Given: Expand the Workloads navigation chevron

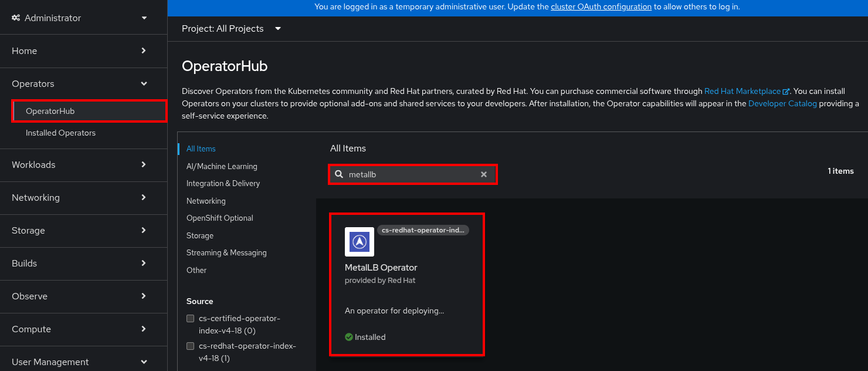Looking at the screenshot, I should (x=144, y=165).
